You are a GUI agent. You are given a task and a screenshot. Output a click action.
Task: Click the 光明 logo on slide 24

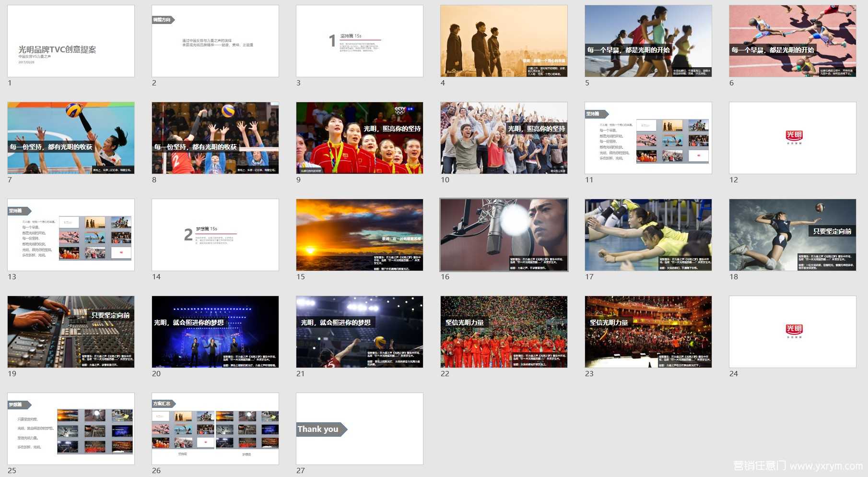794,331
